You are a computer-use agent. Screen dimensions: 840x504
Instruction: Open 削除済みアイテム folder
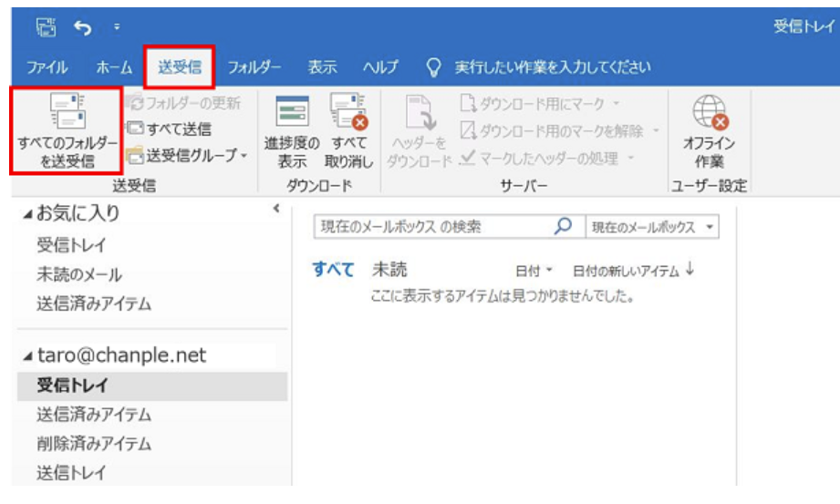[x=94, y=444]
